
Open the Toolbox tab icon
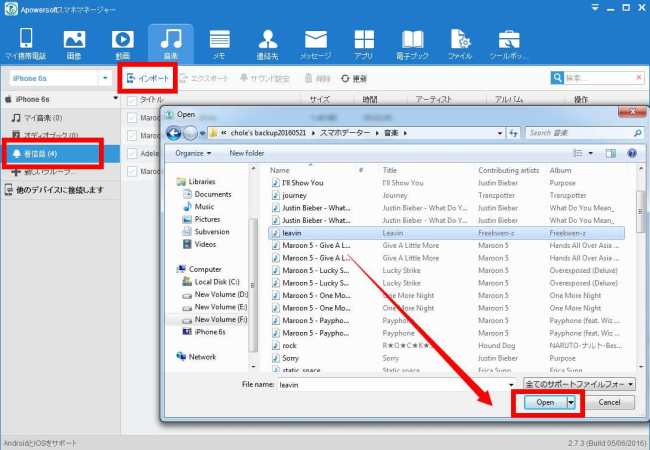click(509, 40)
